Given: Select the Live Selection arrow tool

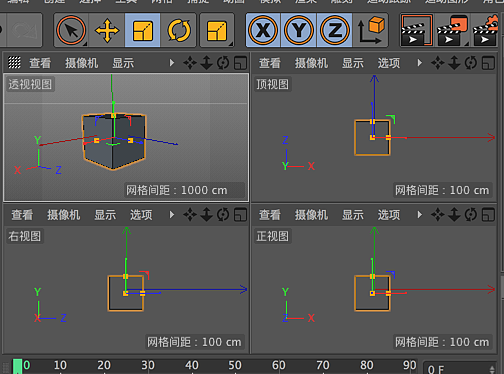Looking at the screenshot, I should 71,30.
